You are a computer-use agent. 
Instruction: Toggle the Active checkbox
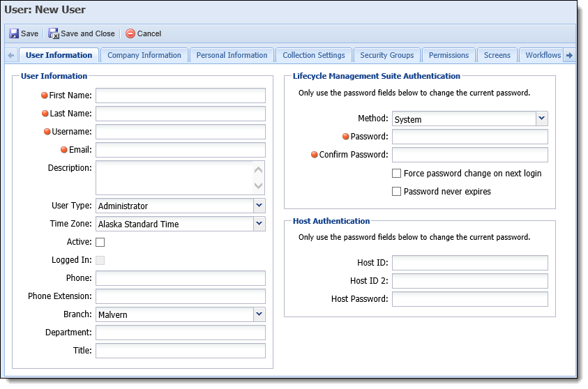pos(100,242)
